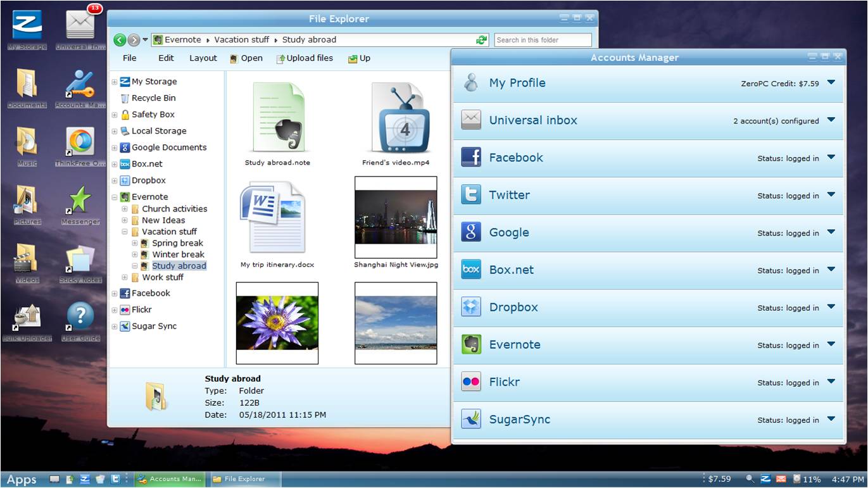Image resolution: width=868 pixels, height=488 pixels.
Task: Open the Edit menu
Action: point(166,58)
